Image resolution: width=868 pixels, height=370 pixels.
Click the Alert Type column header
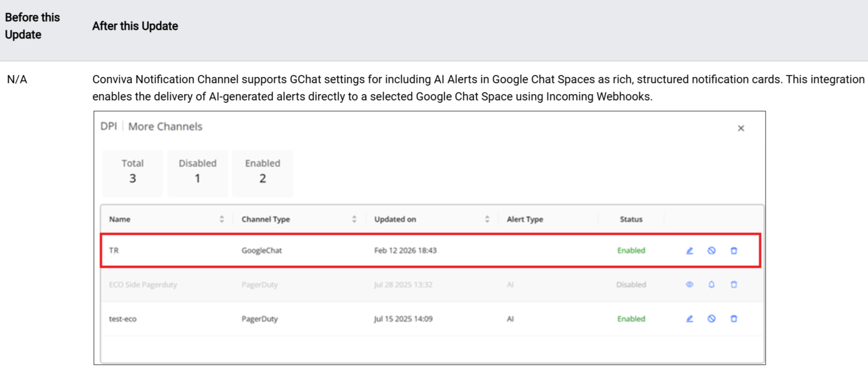(525, 219)
